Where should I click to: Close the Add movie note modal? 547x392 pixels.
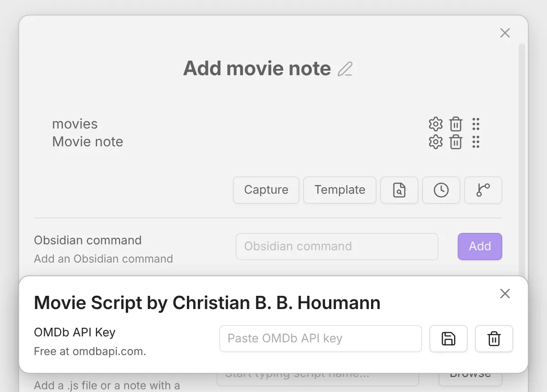tap(505, 33)
